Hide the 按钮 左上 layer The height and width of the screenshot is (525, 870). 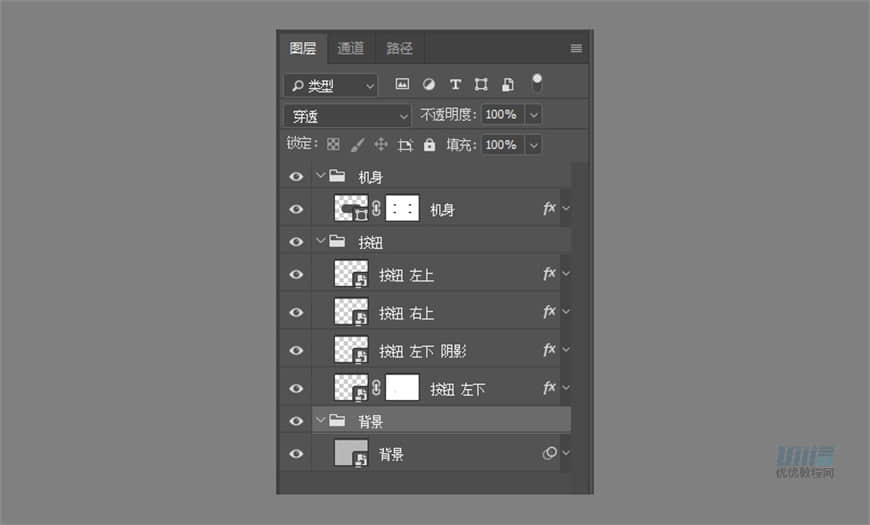(x=296, y=275)
